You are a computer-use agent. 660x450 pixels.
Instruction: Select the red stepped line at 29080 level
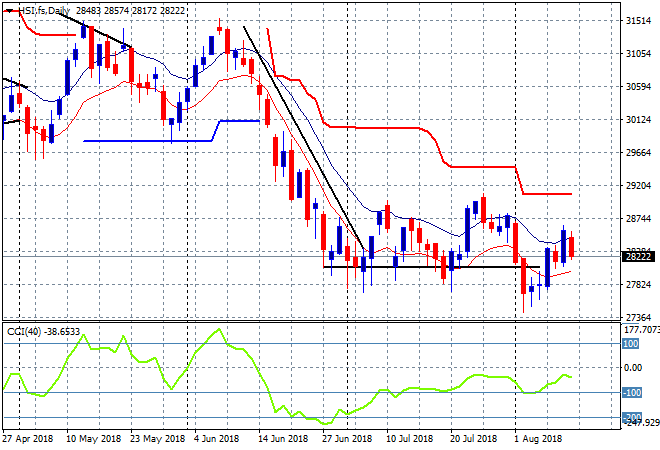click(x=547, y=194)
